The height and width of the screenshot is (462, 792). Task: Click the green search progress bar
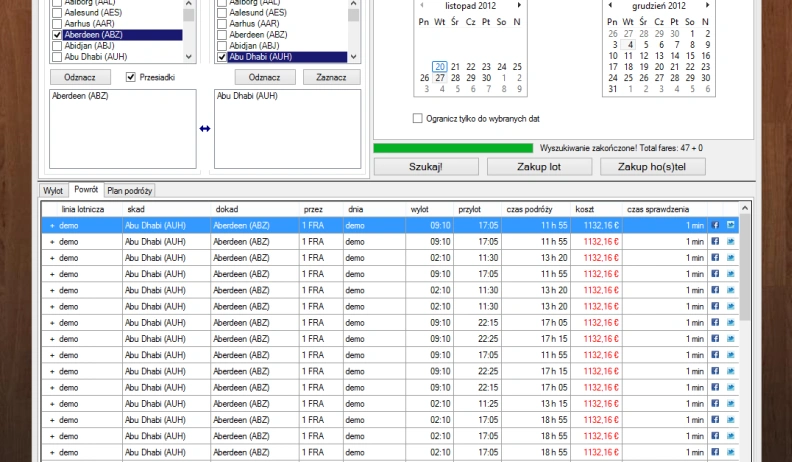pos(453,148)
